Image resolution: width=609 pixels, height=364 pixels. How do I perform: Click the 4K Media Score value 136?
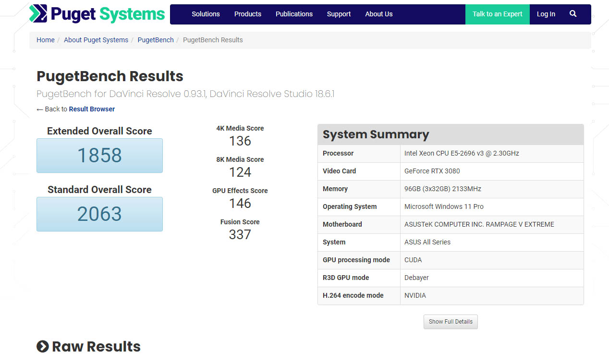(240, 141)
